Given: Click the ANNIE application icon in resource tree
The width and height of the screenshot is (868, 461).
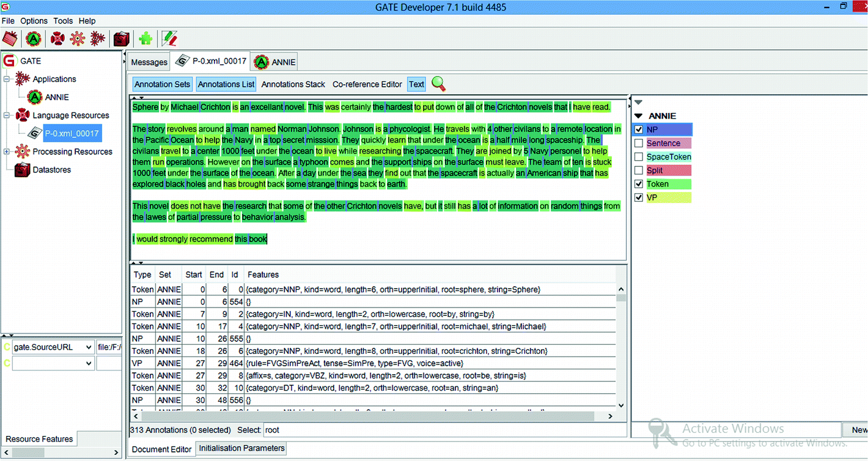Looking at the screenshot, I should pyautogui.click(x=35, y=97).
